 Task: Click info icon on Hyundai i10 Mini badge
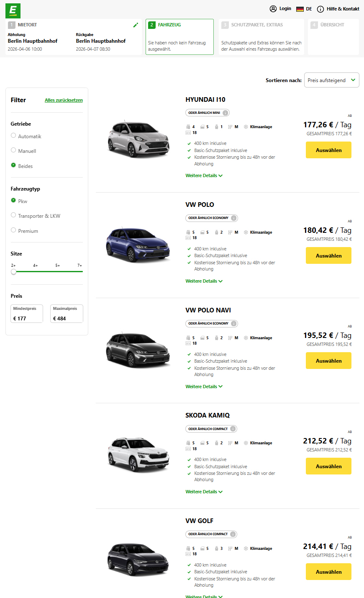(226, 113)
